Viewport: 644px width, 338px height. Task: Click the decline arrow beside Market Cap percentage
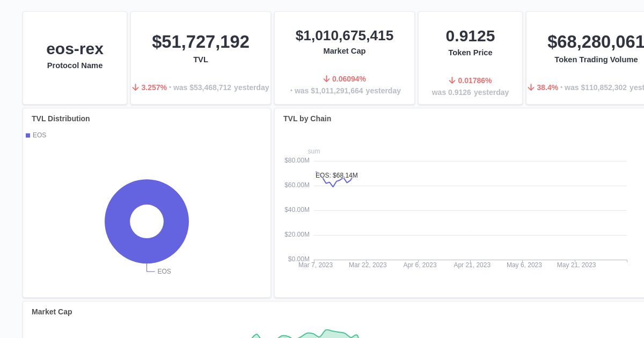point(326,78)
